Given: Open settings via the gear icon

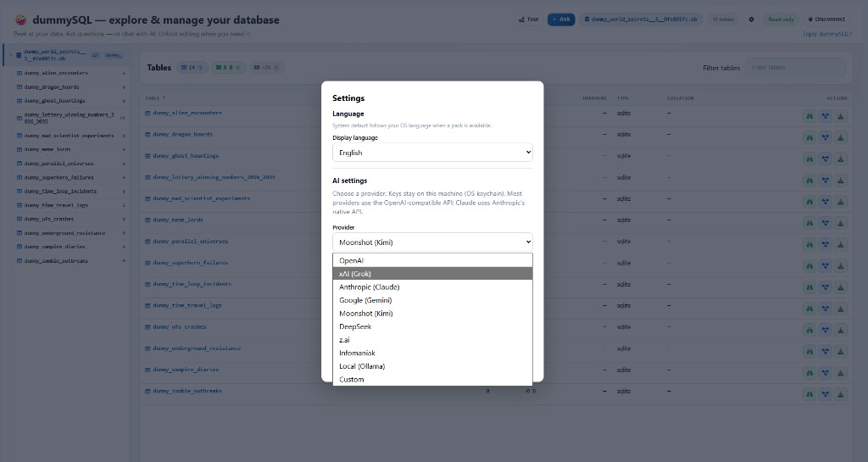Looking at the screenshot, I should 751,19.
